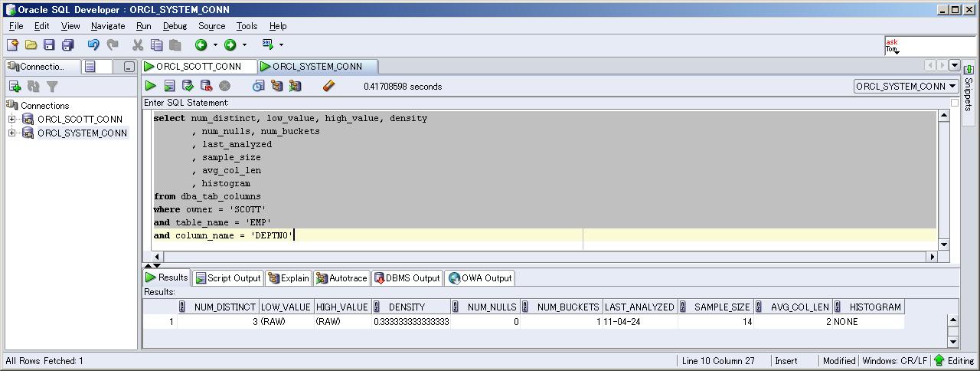Screen dimensions: 980x371
Task: Click the Rollback icon in worksheet toolbar
Action: tap(206, 86)
